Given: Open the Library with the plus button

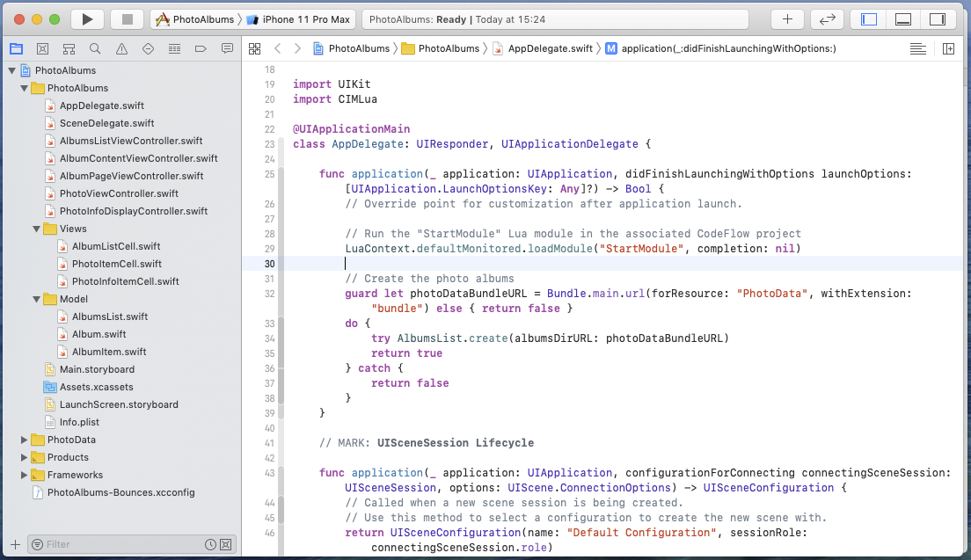Looking at the screenshot, I should (787, 19).
